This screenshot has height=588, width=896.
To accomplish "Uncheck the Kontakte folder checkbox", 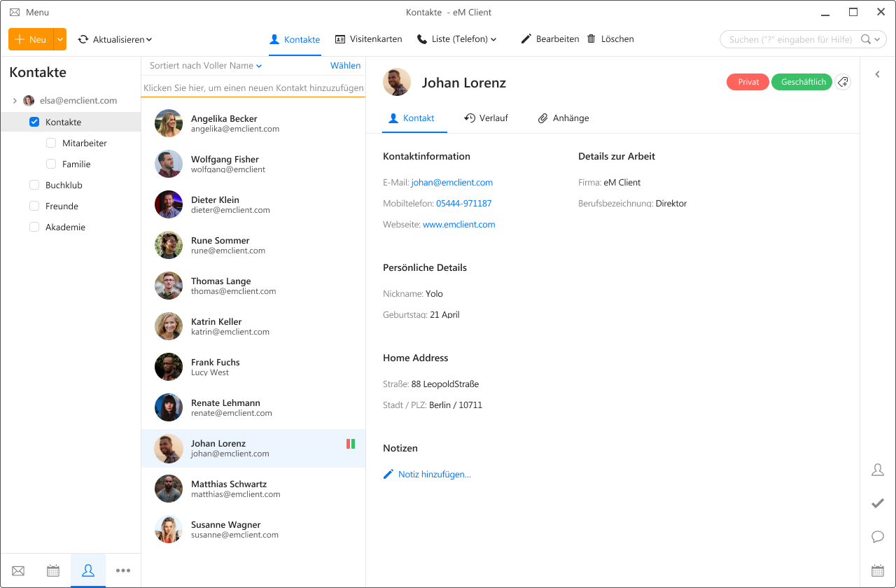I will click(34, 122).
